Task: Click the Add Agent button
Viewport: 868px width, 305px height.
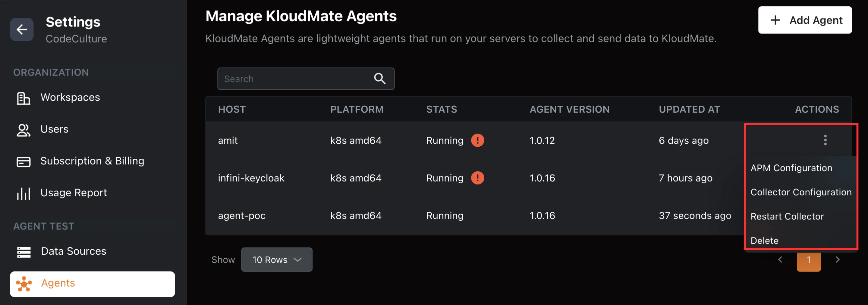Action: [805, 20]
